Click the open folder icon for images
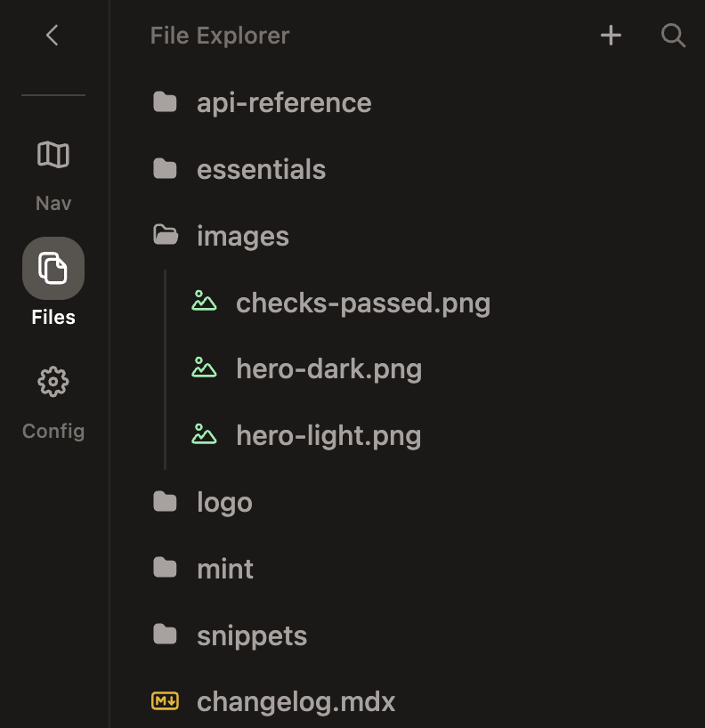This screenshot has width=705, height=728. (x=165, y=235)
